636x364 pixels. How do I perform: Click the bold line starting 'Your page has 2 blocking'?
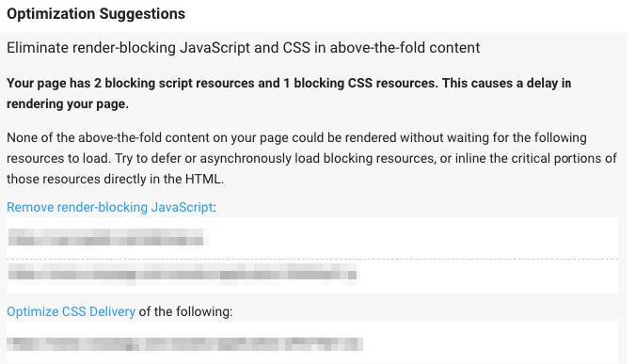click(x=289, y=83)
